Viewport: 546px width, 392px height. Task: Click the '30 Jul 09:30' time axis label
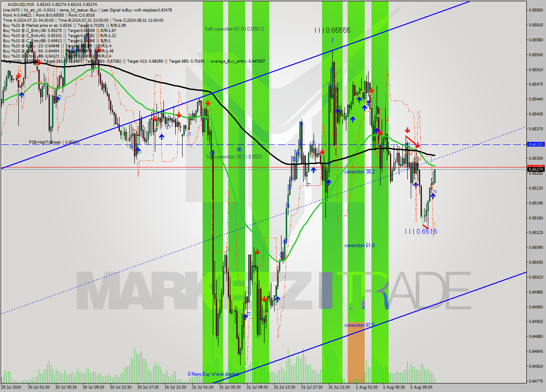tap(93, 387)
